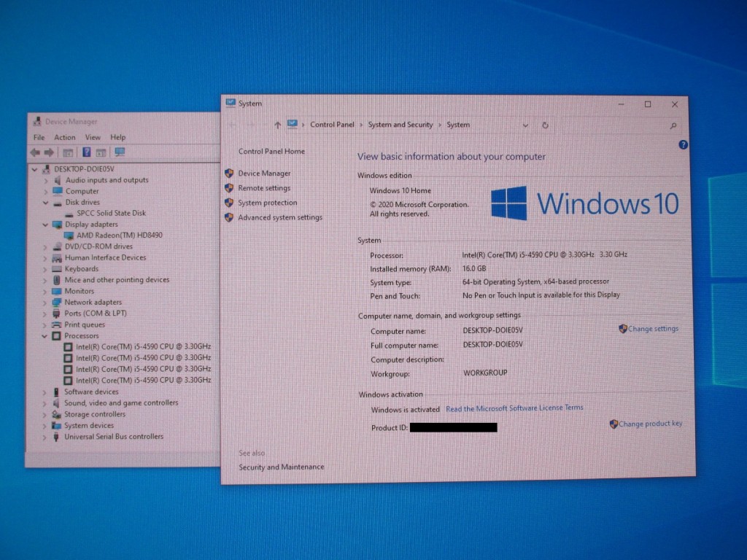Expand Network adapters node chevron
This screenshot has height=560, width=747.
44,303
